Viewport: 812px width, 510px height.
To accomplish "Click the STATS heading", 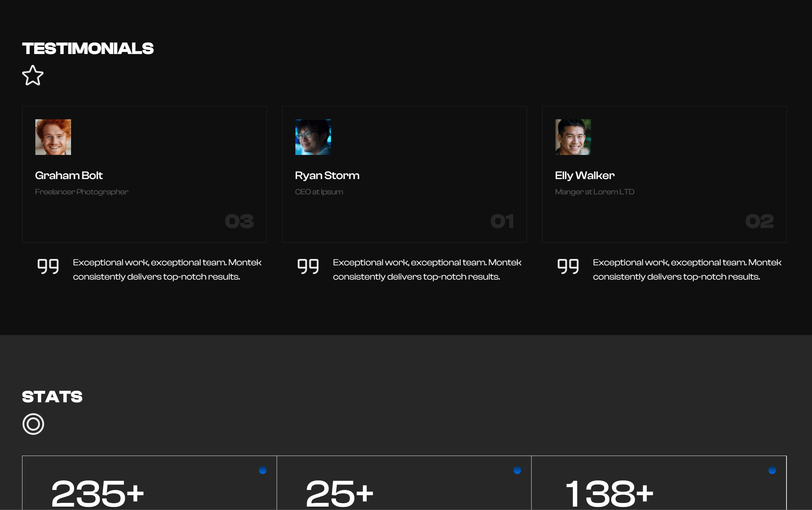I will tap(52, 397).
